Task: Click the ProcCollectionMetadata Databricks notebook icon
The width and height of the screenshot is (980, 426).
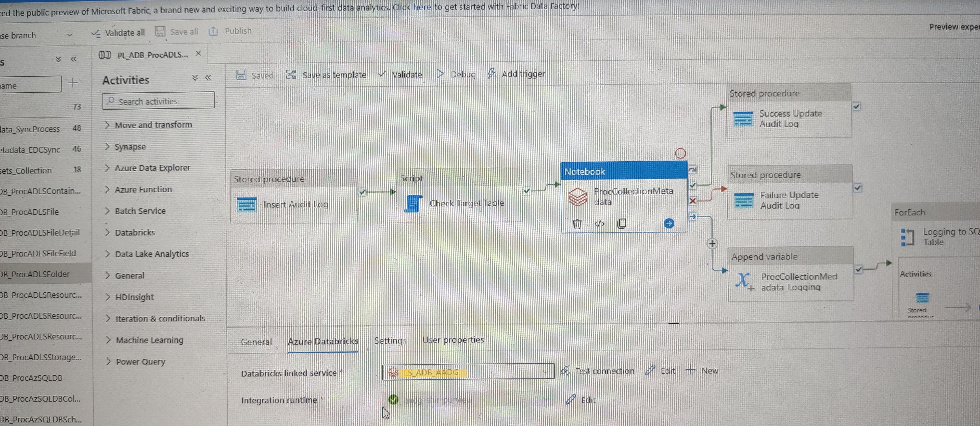Action: (578, 197)
